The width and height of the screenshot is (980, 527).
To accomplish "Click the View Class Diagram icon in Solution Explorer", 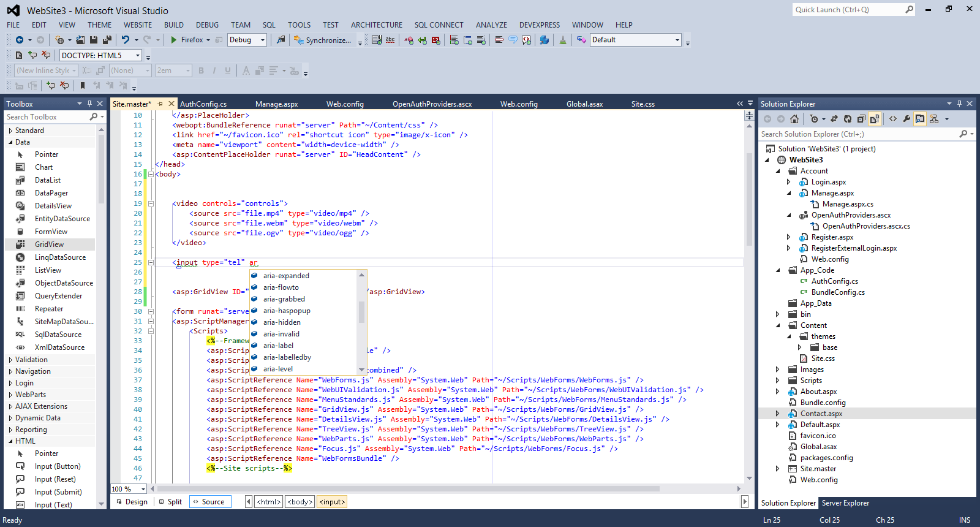I will (934, 119).
